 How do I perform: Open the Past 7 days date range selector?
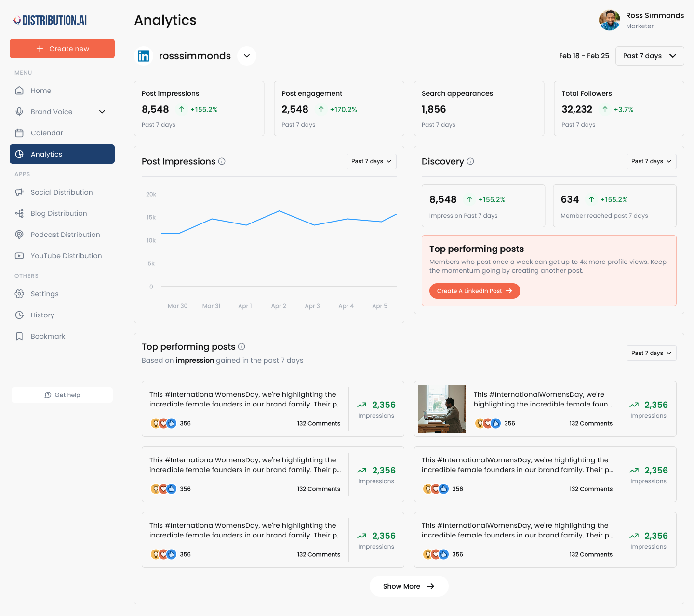pyautogui.click(x=650, y=56)
